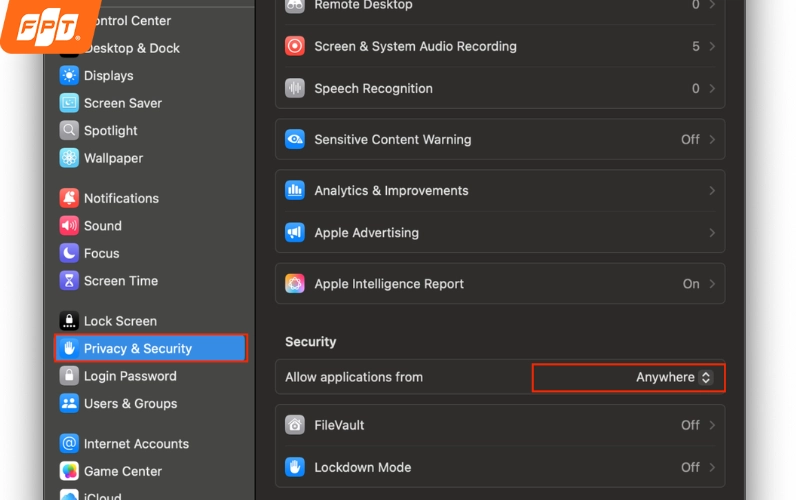800x500 pixels.
Task: Click the Focus moon icon
Action: click(x=69, y=253)
